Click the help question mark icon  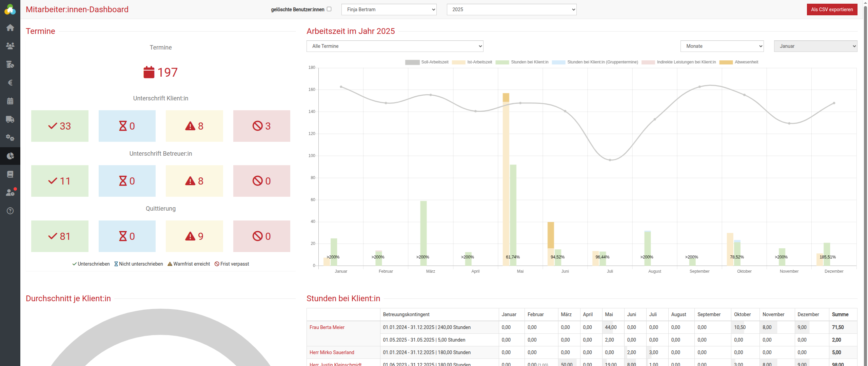(x=10, y=211)
